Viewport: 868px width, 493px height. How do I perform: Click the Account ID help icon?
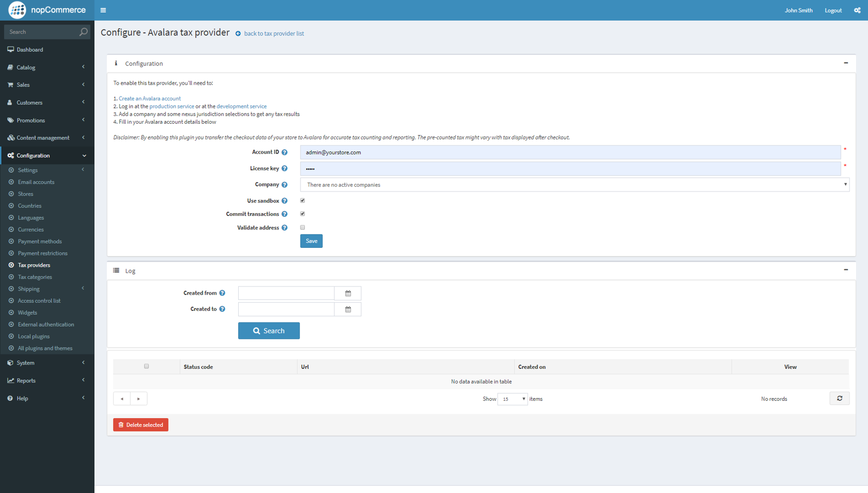pyautogui.click(x=284, y=152)
